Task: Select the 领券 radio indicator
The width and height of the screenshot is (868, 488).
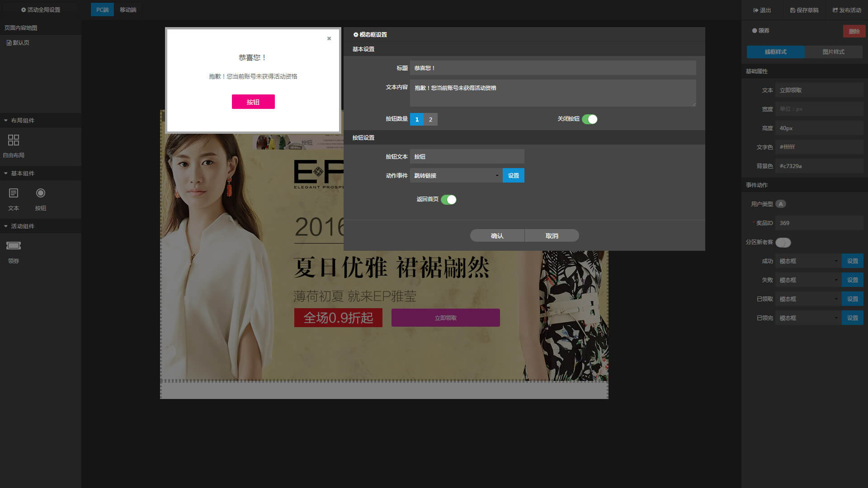Action: [755, 31]
